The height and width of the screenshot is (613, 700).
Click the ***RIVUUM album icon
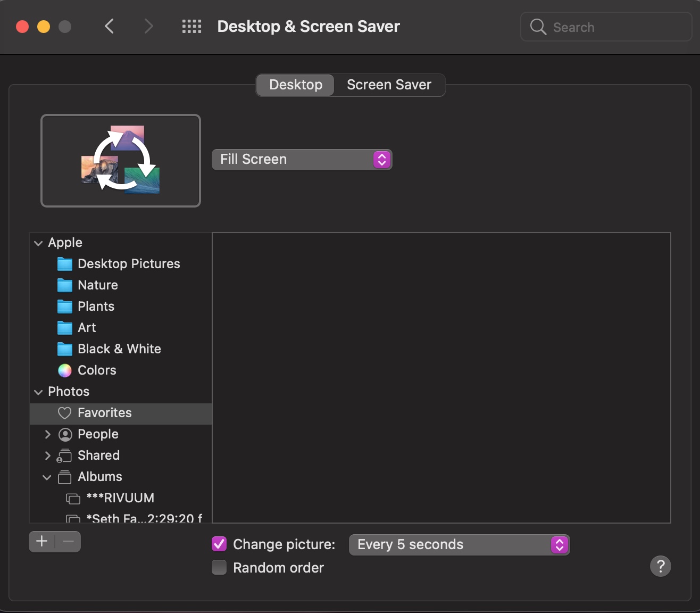click(x=73, y=499)
